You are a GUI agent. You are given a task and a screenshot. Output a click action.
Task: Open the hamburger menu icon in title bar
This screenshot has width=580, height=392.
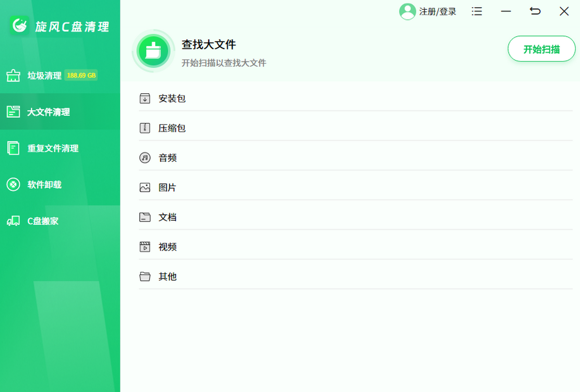(477, 12)
